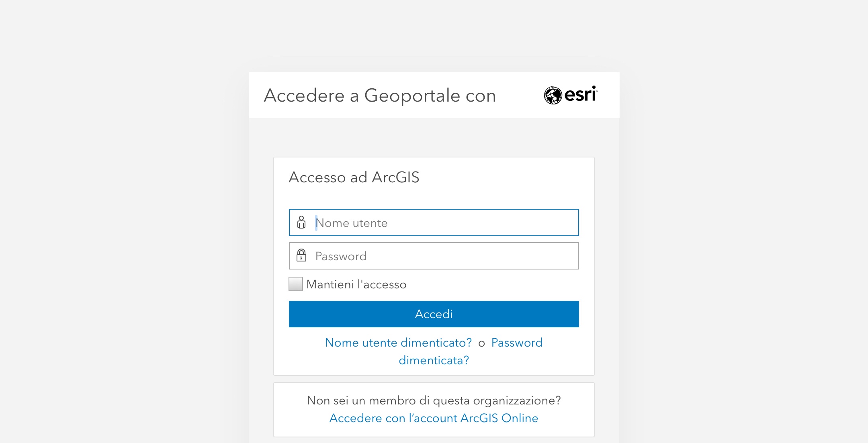Click the Accedere a Geoportale con title
The image size is (868, 443).
pyautogui.click(x=380, y=96)
